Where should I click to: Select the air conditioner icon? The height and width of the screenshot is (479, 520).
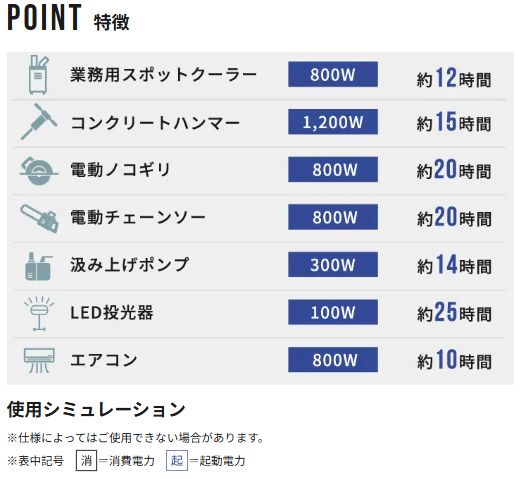click(39, 360)
